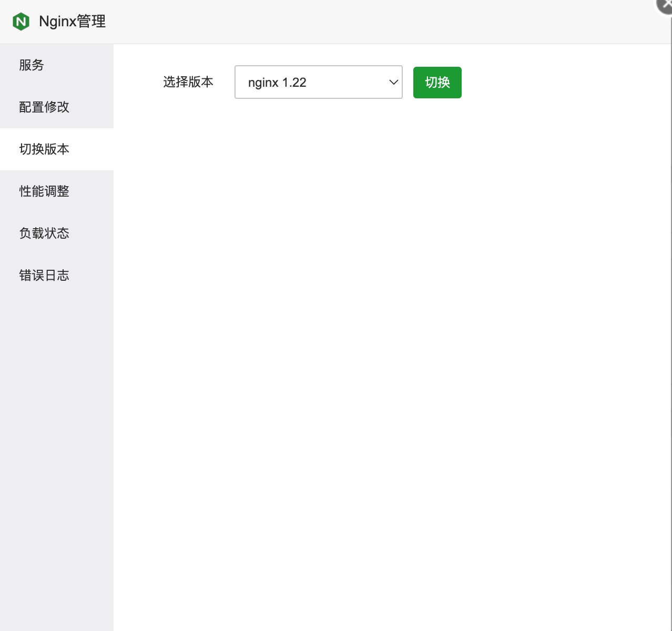Click the 选择版本 label

click(x=188, y=82)
